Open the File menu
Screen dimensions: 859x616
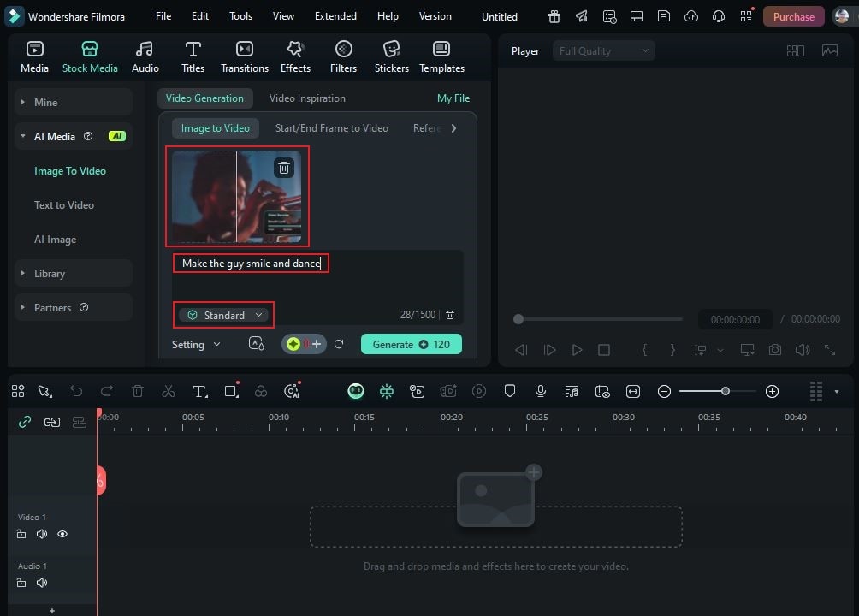[163, 16]
